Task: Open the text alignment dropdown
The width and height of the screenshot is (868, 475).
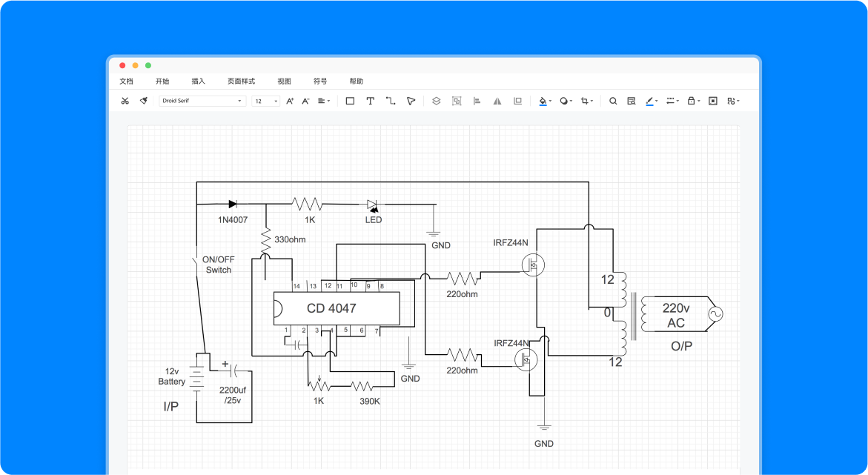Action: coord(324,101)
